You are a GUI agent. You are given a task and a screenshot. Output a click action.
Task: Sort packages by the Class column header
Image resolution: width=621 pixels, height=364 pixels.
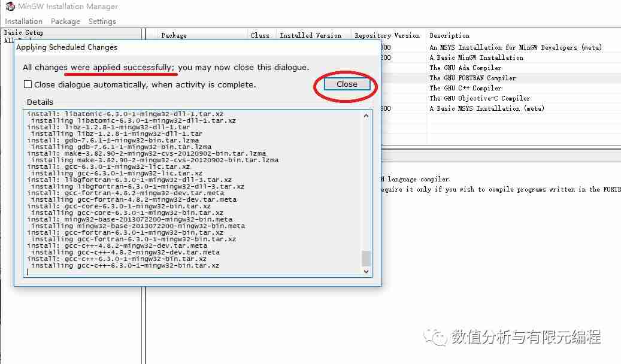click(x=260, y=35)
